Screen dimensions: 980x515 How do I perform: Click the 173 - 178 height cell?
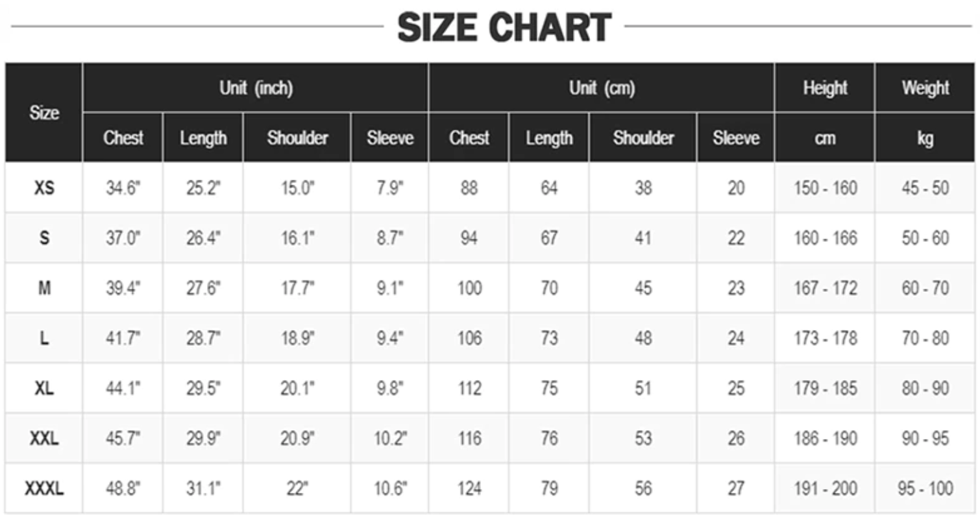tap(825, 338)
